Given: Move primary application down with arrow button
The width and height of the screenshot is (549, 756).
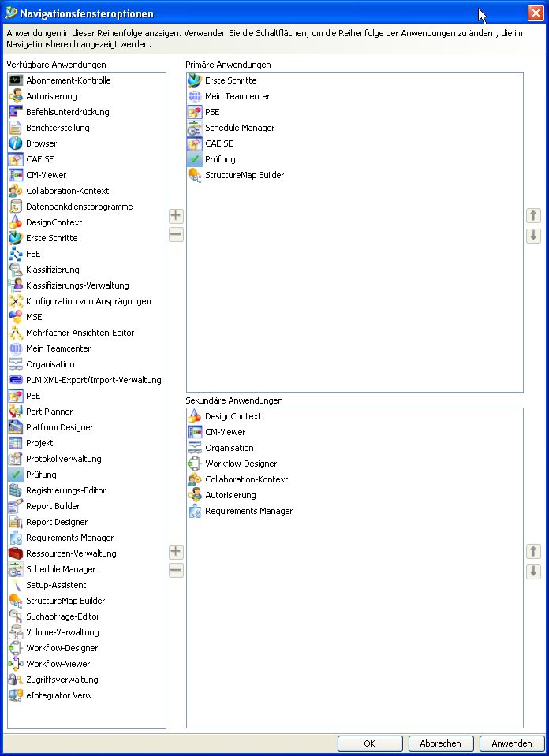Looking at the screenshot, I should 533,236.
